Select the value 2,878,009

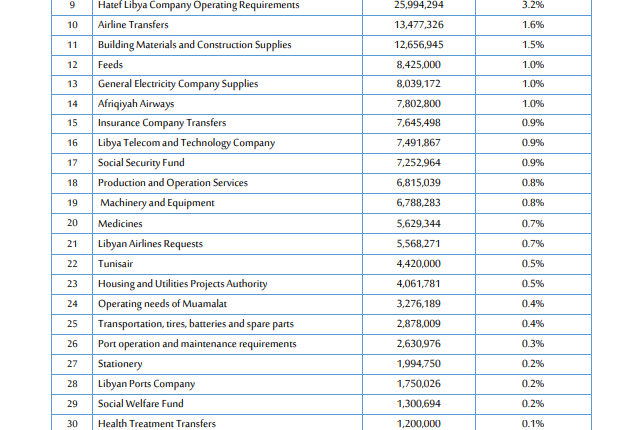point(419,324)
